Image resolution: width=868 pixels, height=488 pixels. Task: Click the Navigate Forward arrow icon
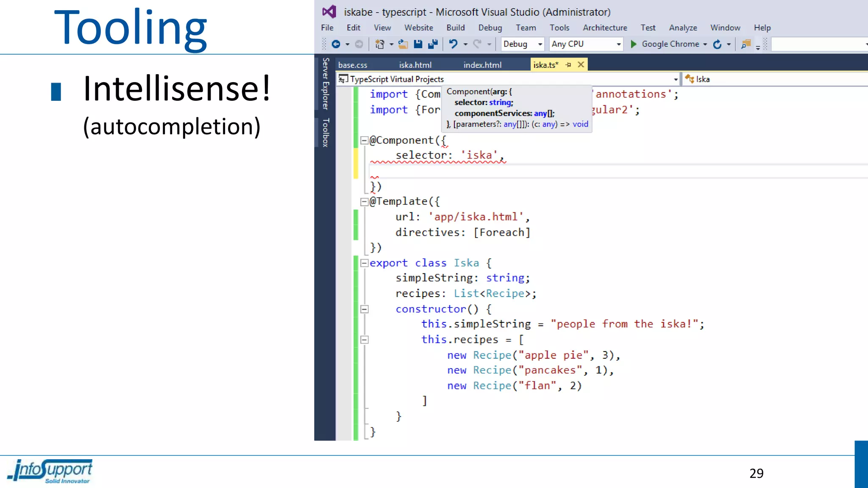point(359,44)
